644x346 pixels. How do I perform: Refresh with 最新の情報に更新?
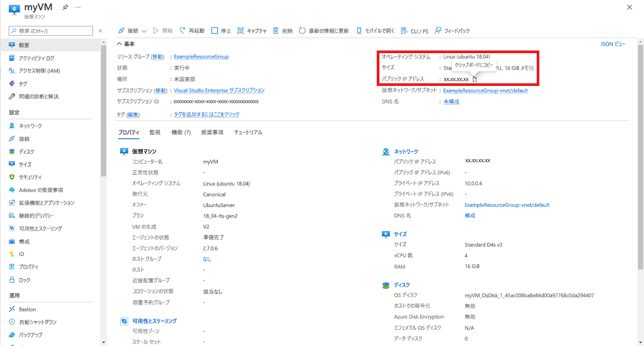click(324, 31)
